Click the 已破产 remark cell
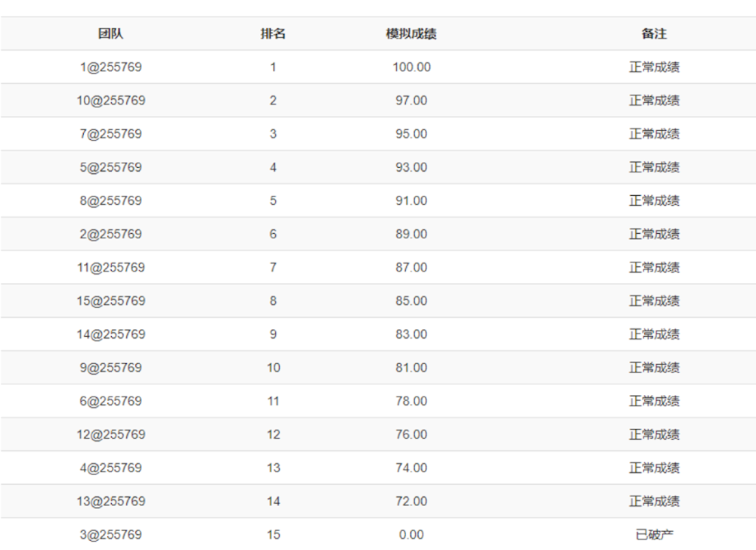756x550 pixels. tap(654, 534)
